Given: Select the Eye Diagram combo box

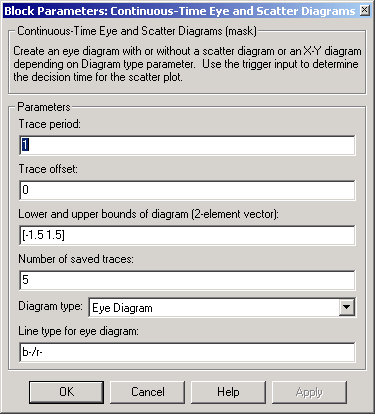Looking at the screenshot, I should 222,307.
